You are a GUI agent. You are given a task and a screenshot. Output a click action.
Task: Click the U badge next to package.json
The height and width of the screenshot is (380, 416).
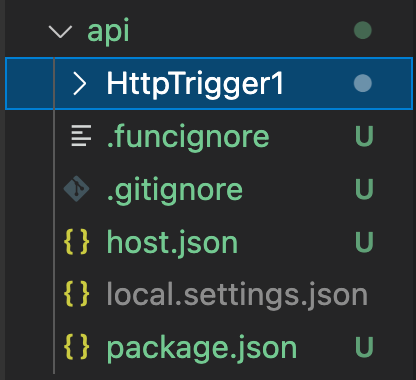(364, 347)
